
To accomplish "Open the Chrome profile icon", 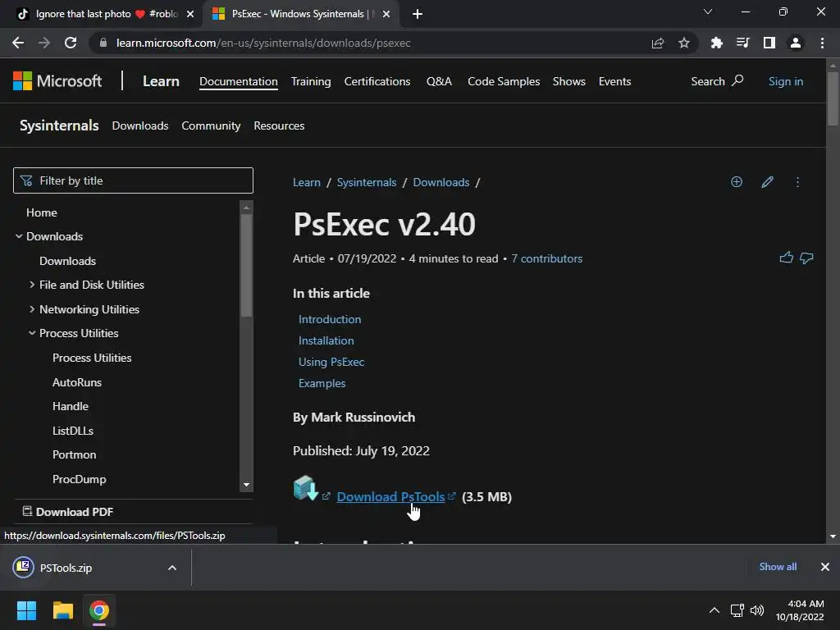I will pyautogui.click(x=796, y=43).
